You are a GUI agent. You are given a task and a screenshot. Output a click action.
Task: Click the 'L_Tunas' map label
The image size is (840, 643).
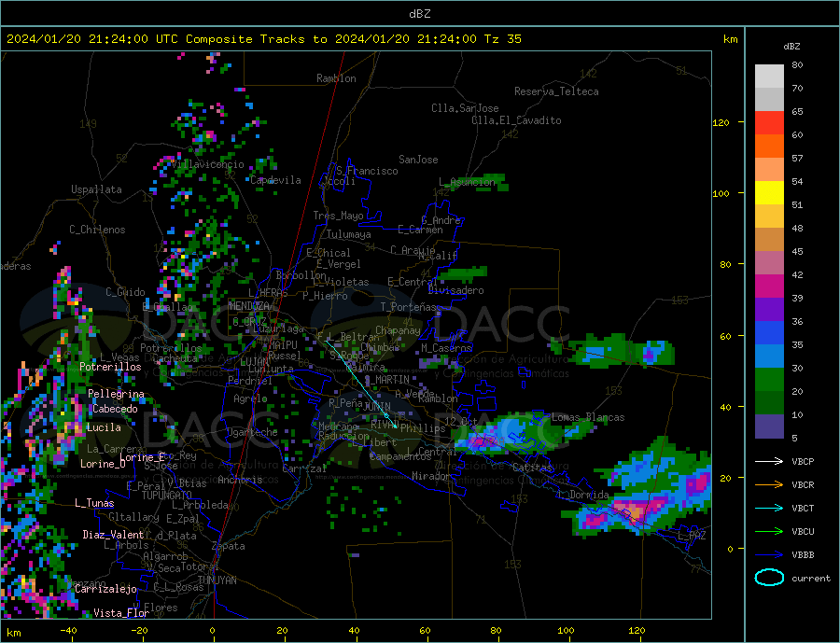pos(94,503)
